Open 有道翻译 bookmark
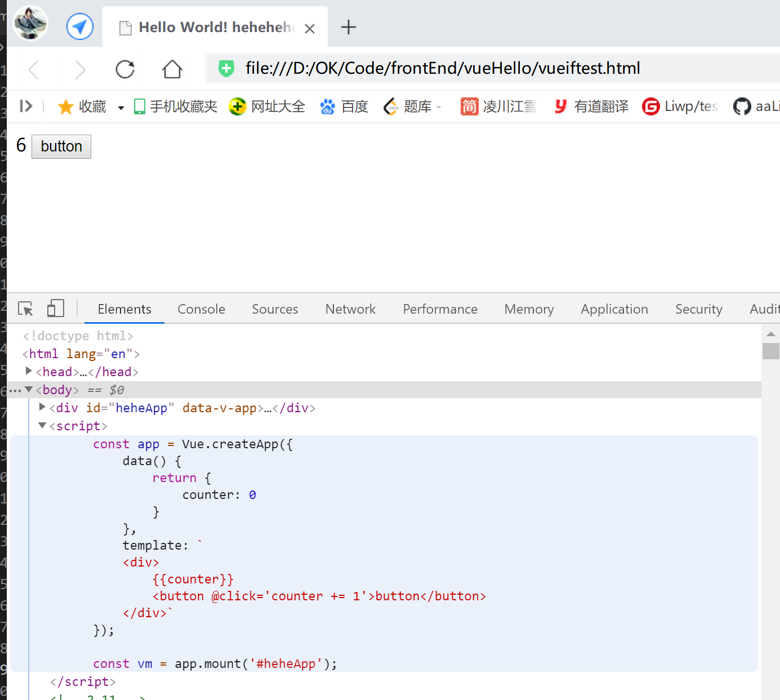Image resolution: width=780 pixels, height=700 pixels. 591,106
